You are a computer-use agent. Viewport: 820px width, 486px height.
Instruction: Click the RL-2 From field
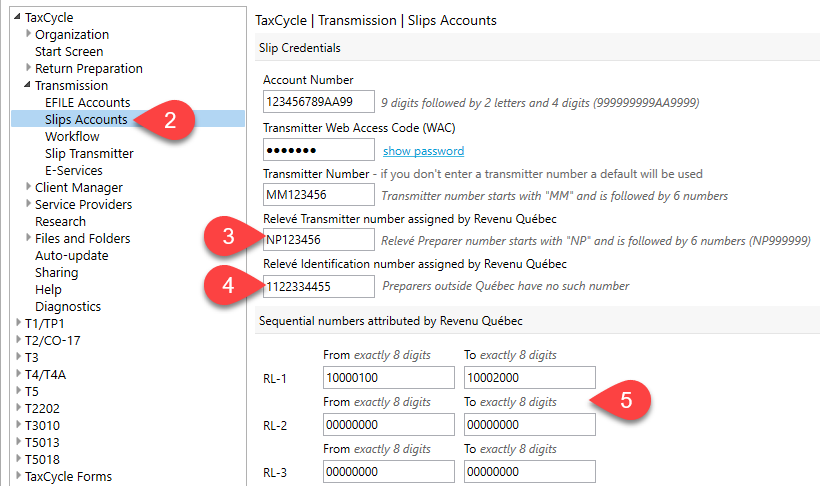(x=389, y=424)
